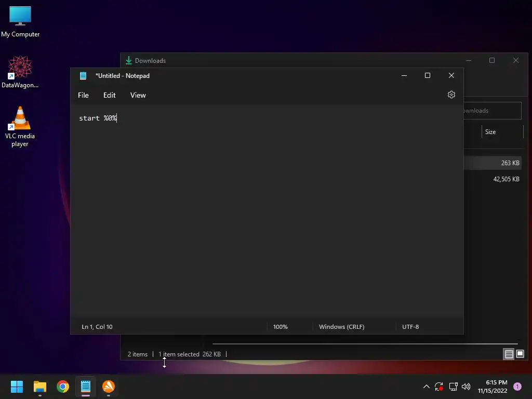The image size is (532, 399).
Task: Close the Downloads window
Action: [x=516, y=60]
